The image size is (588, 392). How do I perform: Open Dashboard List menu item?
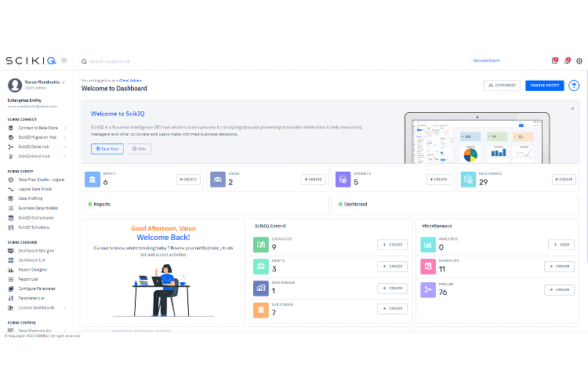tap(32, 260)
